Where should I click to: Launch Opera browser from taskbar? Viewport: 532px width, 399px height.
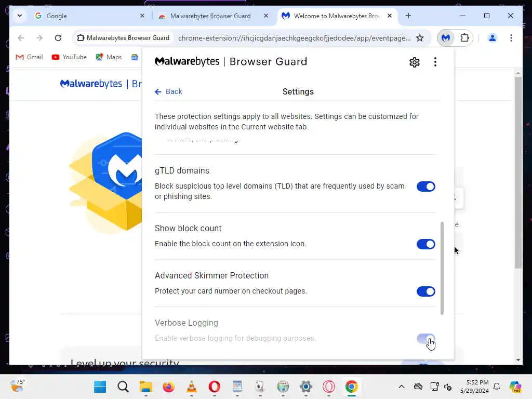click(215, 387)
